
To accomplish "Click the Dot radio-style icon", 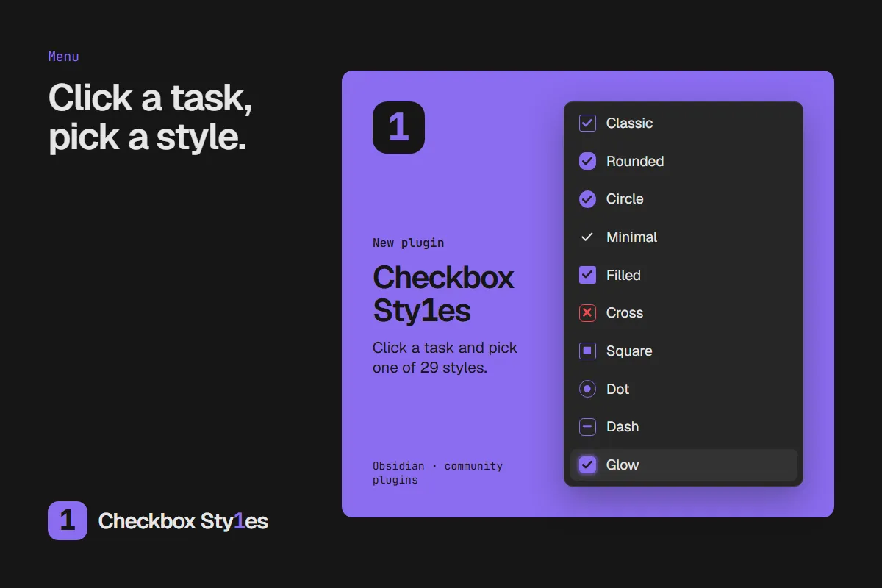I will (587, 389).
